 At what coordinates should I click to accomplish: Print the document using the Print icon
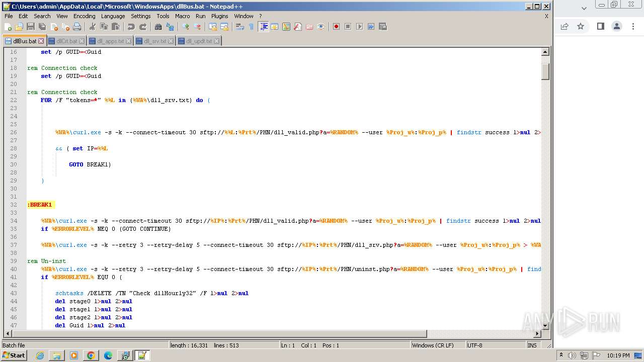[77, 27]
